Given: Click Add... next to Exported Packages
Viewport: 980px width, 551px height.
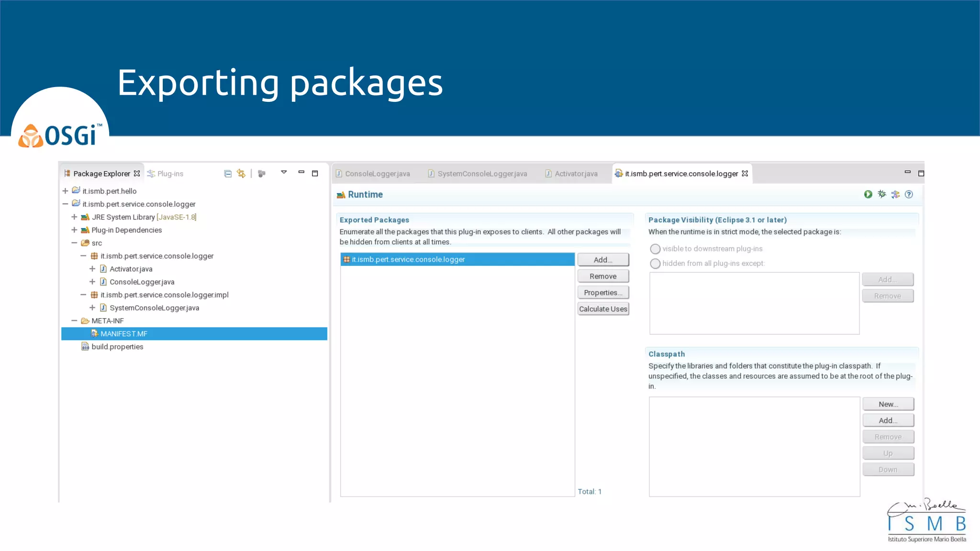Looking at the screenshot, I should (603, 260).
